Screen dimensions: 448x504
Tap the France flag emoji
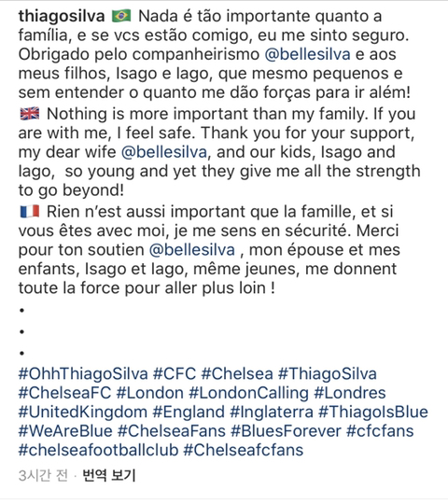(x=30, y=212)
